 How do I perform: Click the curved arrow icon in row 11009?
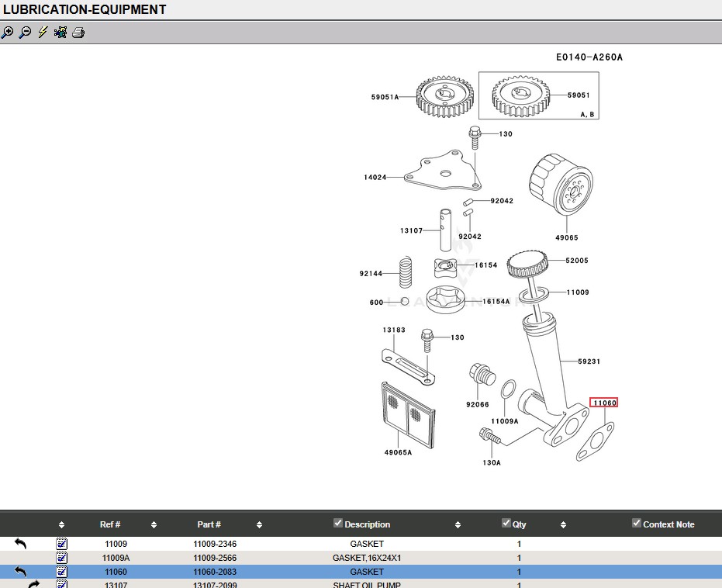click(21, 545)
